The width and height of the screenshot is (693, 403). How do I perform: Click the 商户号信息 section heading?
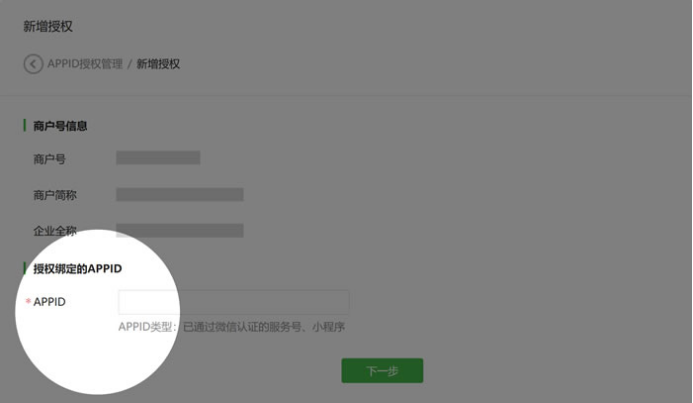pyautogui.click(x=60, y=126)
